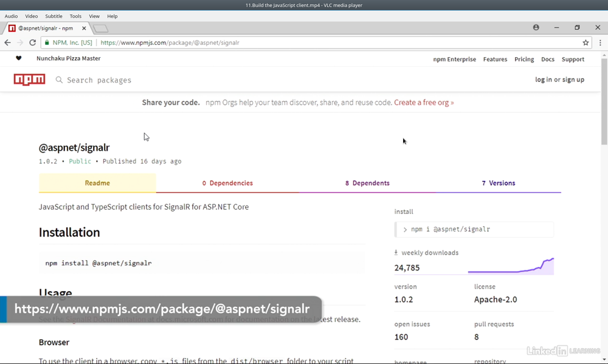Click the weekly downloads sparkline chart
608x364 pixels.
(511, 266)
